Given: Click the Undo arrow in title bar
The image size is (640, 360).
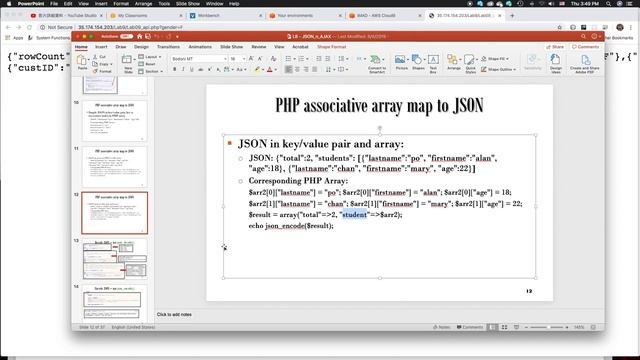Looking at the screenshot, I should (157, 36).
